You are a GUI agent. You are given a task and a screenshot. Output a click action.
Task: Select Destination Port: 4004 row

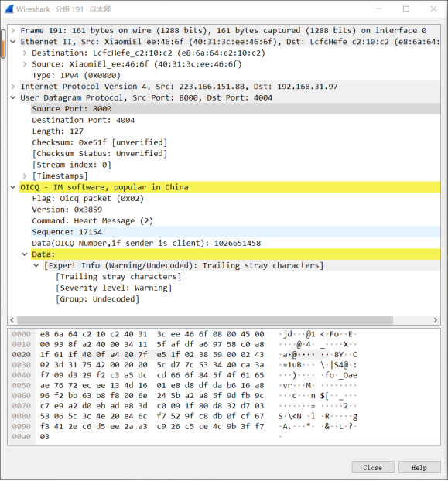pos(236,121)
